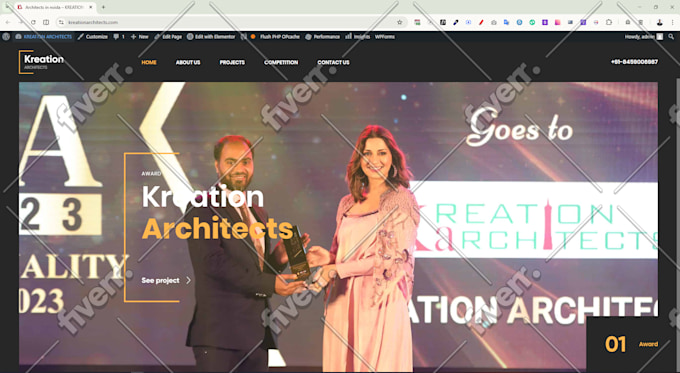Click the orange status dot in admin bar
This screenshot has height=373, width=680.
[x=253, y=37]
